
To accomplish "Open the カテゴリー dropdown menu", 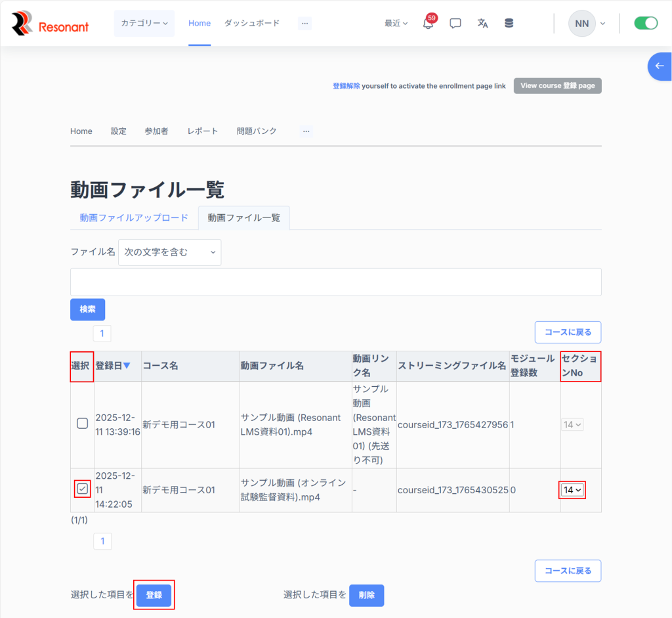I will (x=144, y=24).
